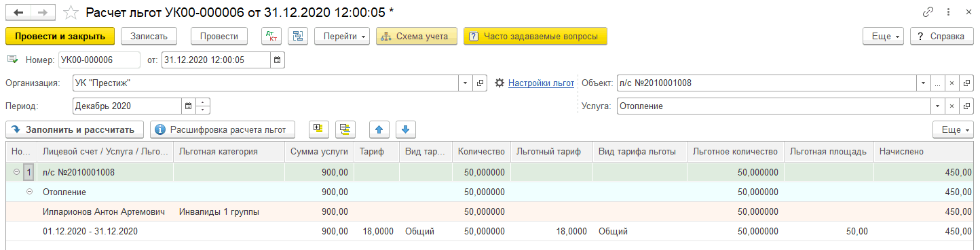The image size is (980, 250).
Task: Open the Организация dropdown arrow
Action: tap(466, 83)
